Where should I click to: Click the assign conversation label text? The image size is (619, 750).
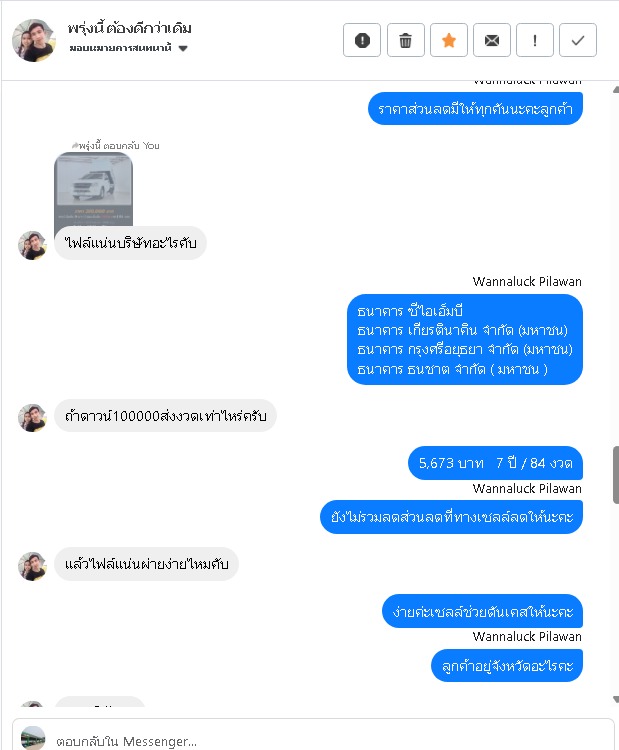tap(121, 48)
